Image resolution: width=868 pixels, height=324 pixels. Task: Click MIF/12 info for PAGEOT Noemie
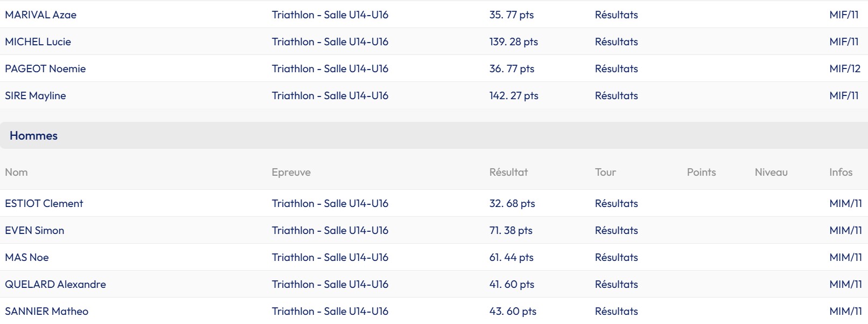click(844, 68)
